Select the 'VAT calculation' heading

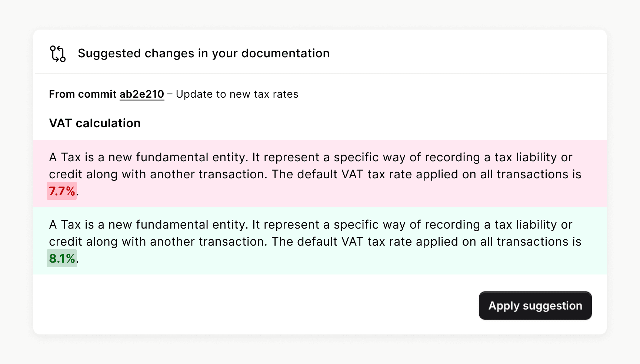point(95,123)
